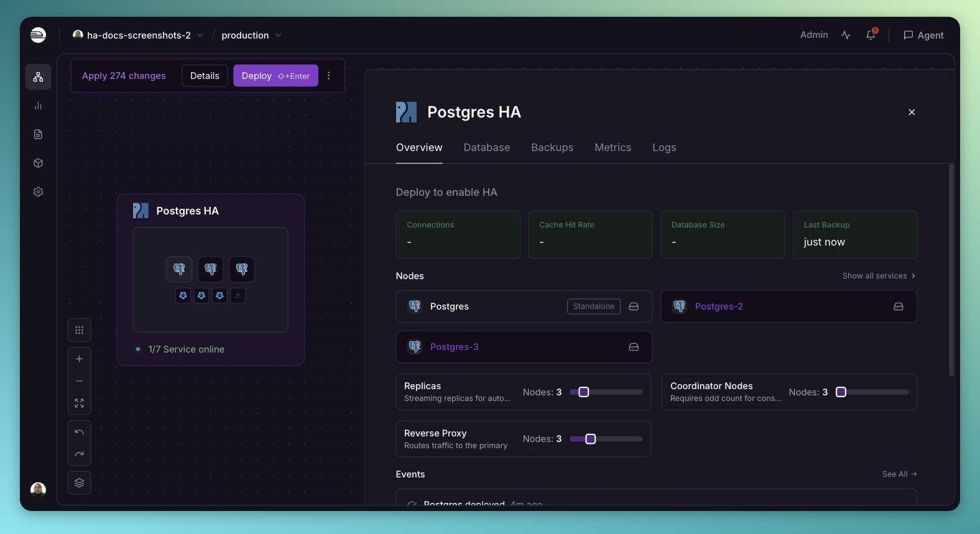Click third Postgres elephant node in canvas card
This screenshot has width=980, height=534.
coord(242,269)
